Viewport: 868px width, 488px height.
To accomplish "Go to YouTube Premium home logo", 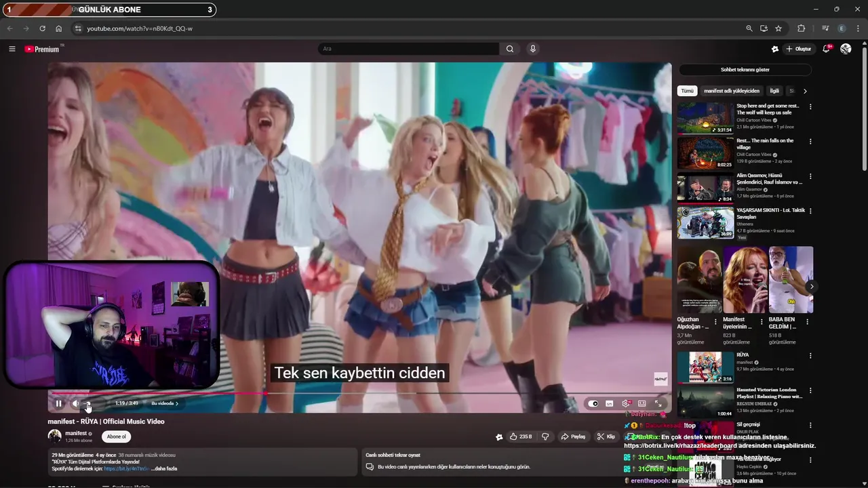I will (x=42, y=49).
